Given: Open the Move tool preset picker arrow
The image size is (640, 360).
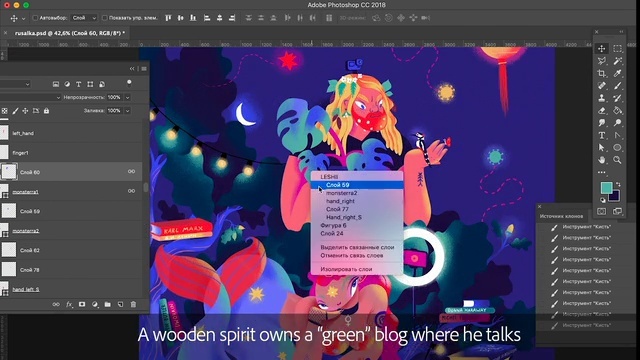Looking at the screenshot, I should click(23, 18).
